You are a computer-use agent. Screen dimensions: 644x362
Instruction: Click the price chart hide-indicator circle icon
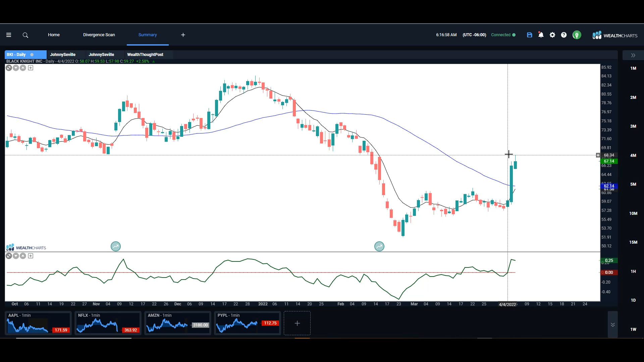coord(9,68)
